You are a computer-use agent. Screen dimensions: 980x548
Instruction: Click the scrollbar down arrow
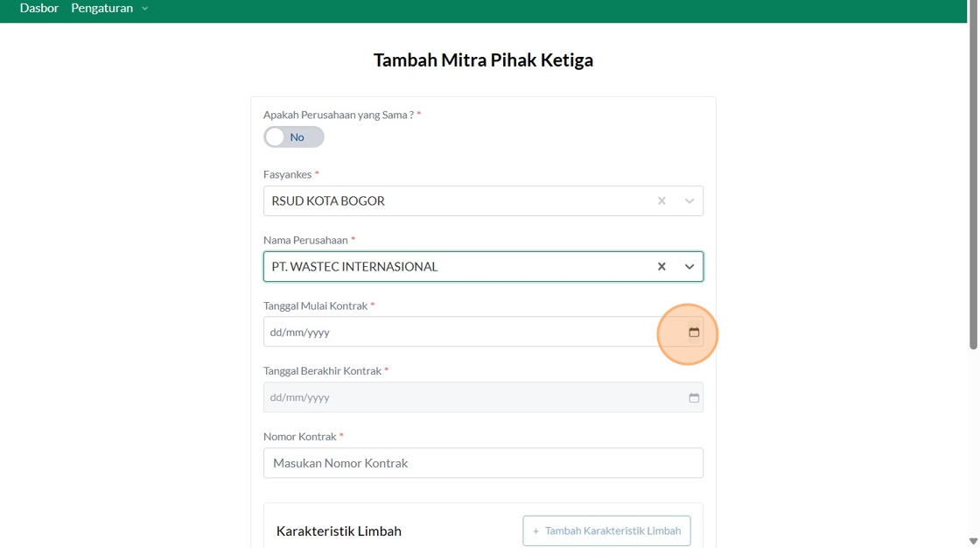[x=973, y=541]
